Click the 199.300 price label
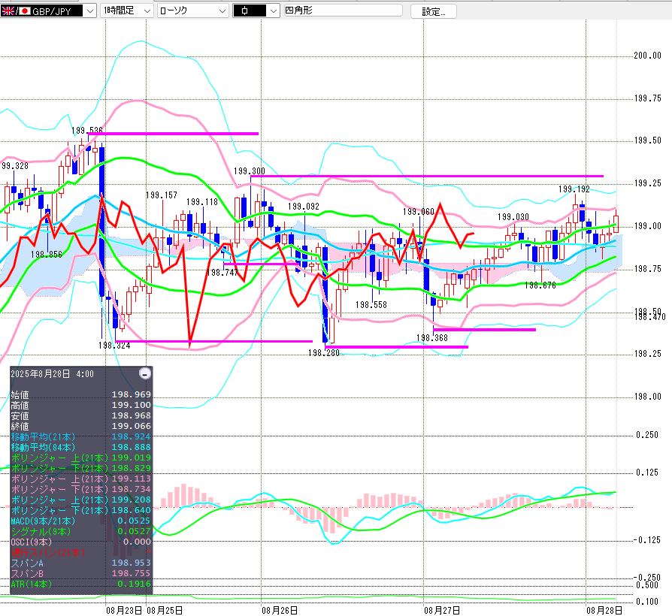672x616 pixels. pyautogui.click(x=250, y=171)
